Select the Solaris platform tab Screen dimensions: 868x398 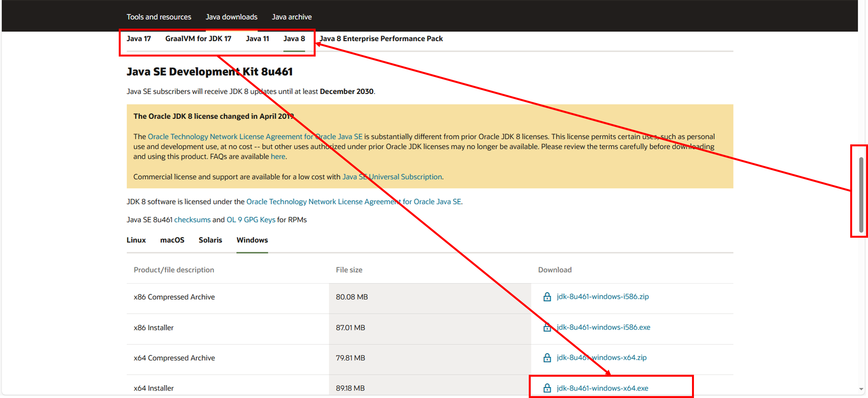pyautogui.click(x=210, y=240)
